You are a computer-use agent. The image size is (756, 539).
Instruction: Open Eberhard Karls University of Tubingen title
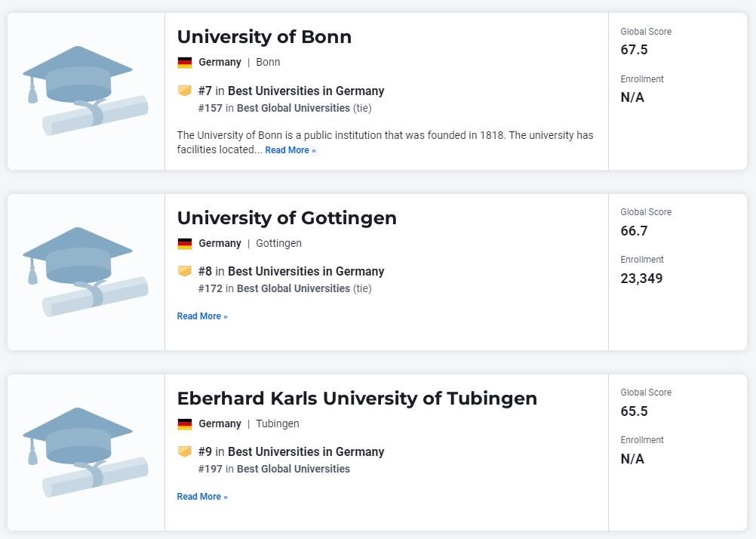357,398
